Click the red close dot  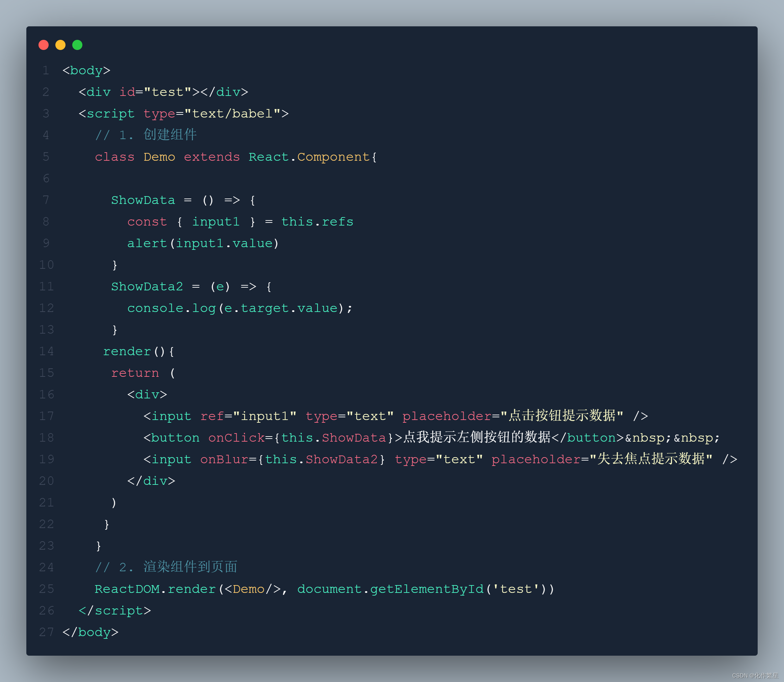click(44, 45)
